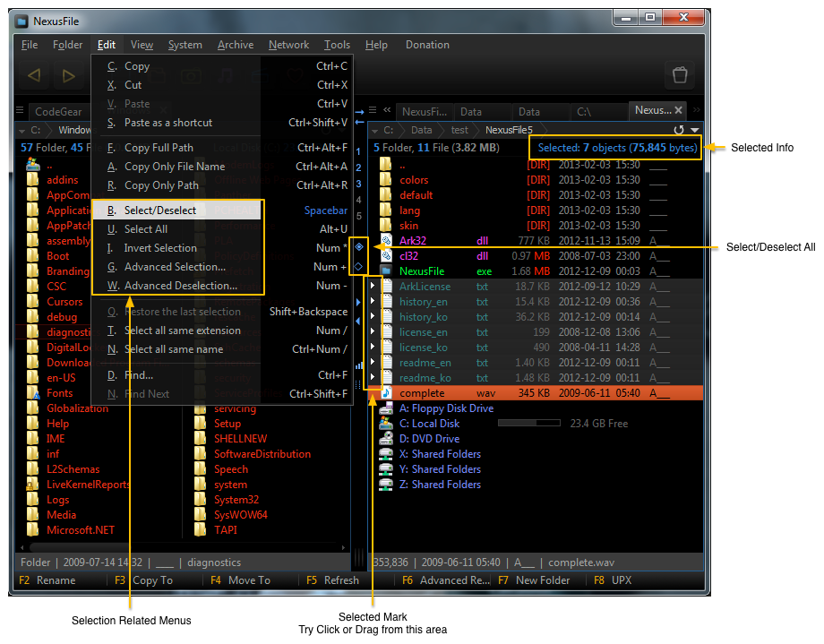The image size is (824, 644).
Task: Click the complete.wav music file icon
Action: 386,392
